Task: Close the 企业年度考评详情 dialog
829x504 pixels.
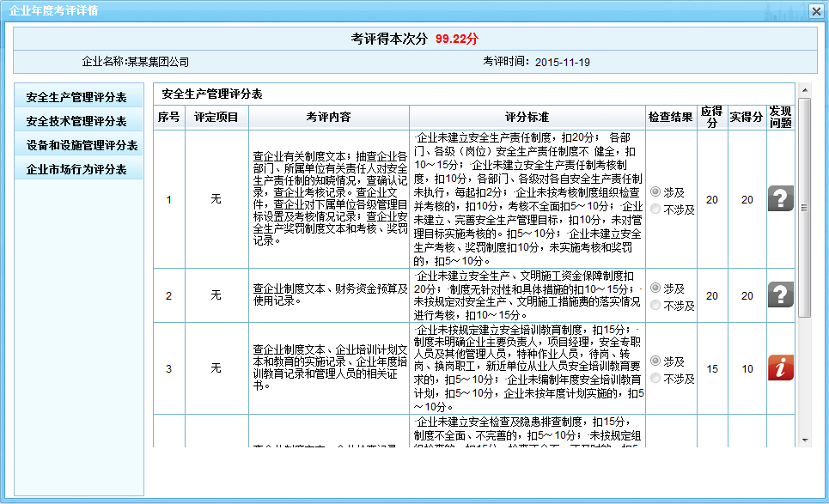Action: [x=815, y=11]
